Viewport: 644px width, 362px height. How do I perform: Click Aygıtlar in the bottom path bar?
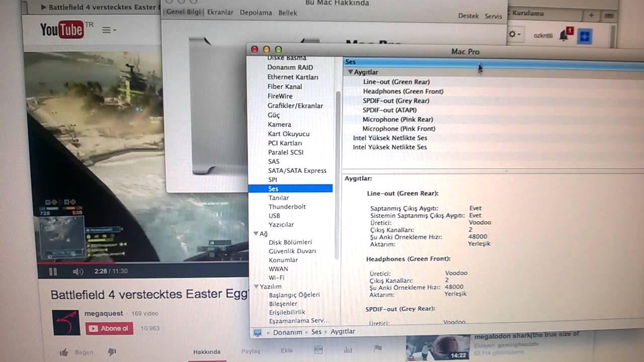tap(343, 331)
